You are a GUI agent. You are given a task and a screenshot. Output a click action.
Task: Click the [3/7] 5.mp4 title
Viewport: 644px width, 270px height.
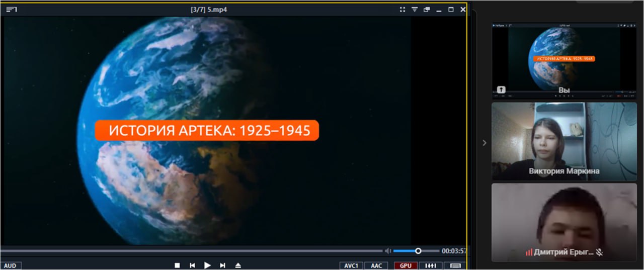pyautogui.click(x=209, y=10)
